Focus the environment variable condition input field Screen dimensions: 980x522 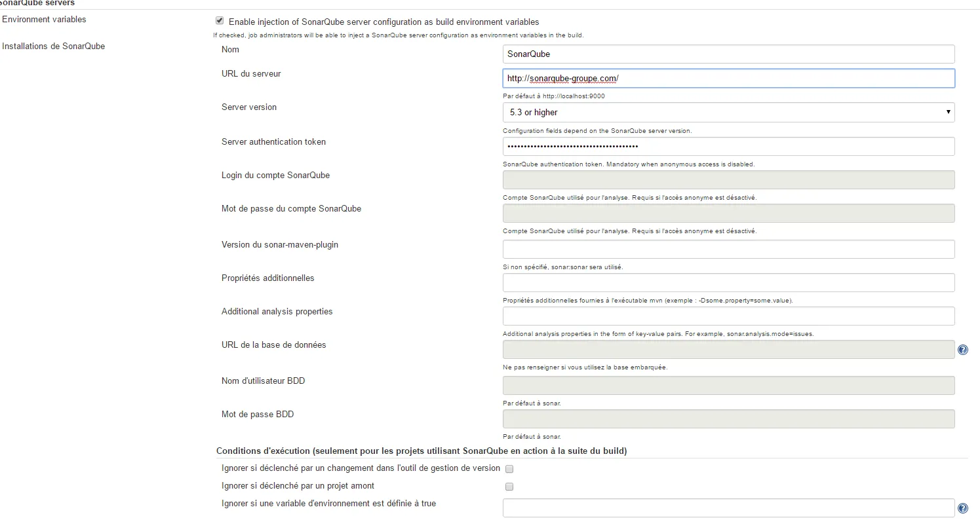pyautogui.click(x=728, y=508)
